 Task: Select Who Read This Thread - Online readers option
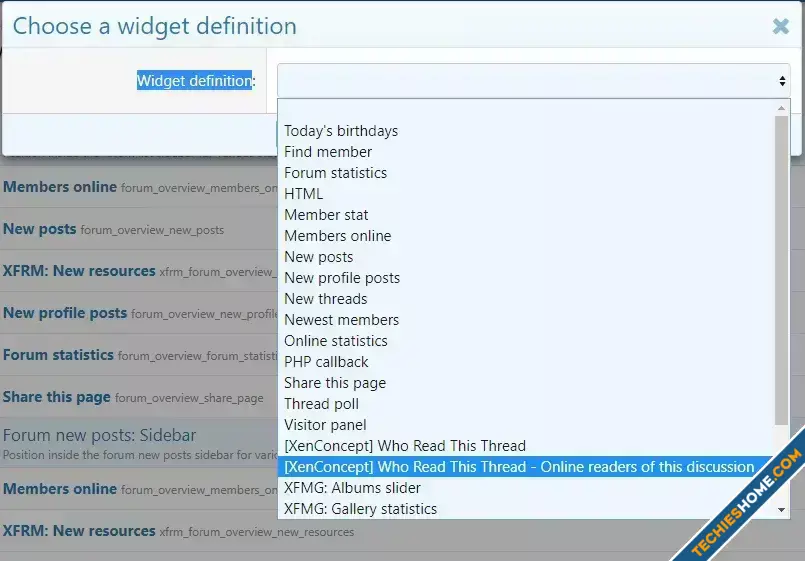point(526,467)
